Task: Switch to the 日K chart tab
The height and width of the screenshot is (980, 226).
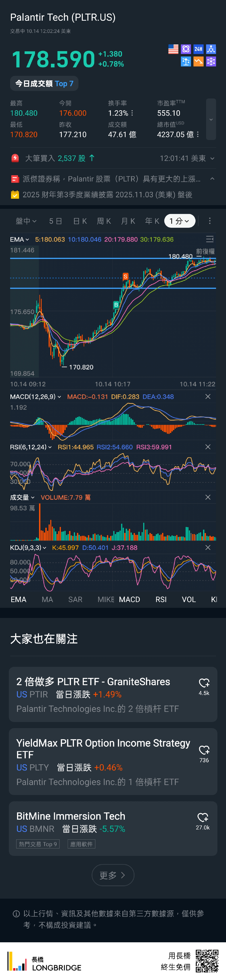Action: tap(80, 221)
